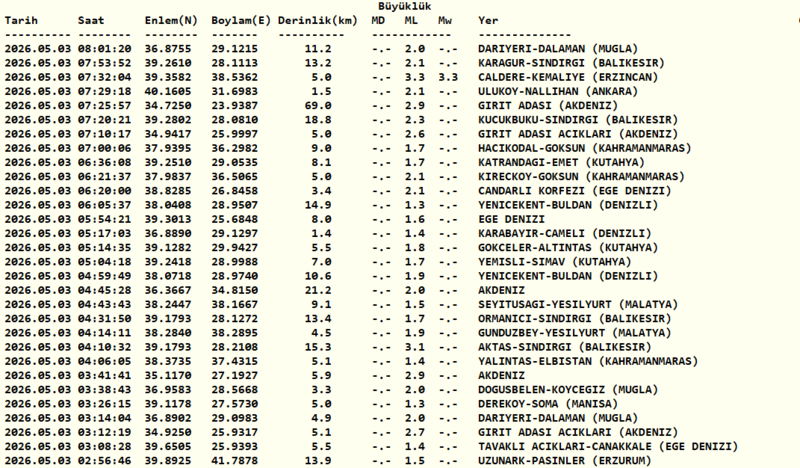Select SEYITUSAGI-YESILYURT (MALATYA) location

[x=578, y=305]
